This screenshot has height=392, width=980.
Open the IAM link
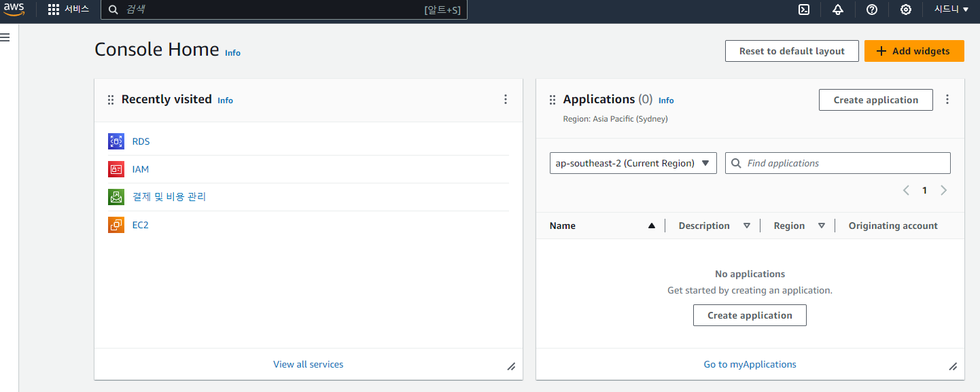tap(140, 169)
